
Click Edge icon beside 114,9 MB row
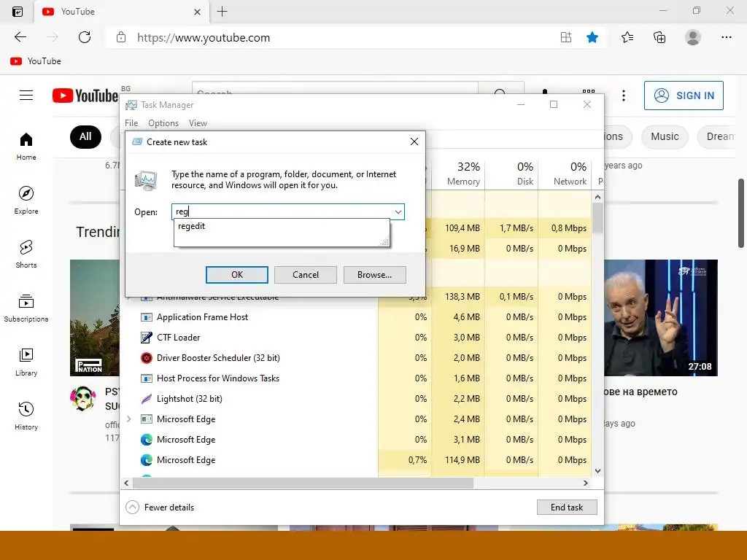(146, 460)
